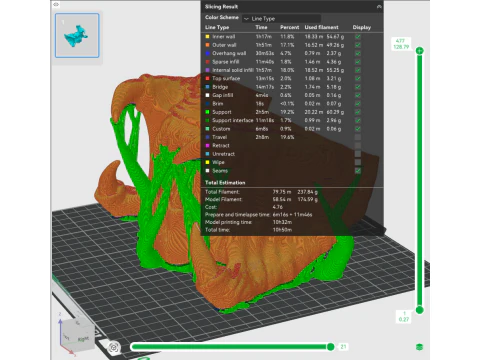Image resolution: width=480 pixels, height=360 pixels.
Task: Click the Total time value 10h50m
Action: tap(282, 230)
